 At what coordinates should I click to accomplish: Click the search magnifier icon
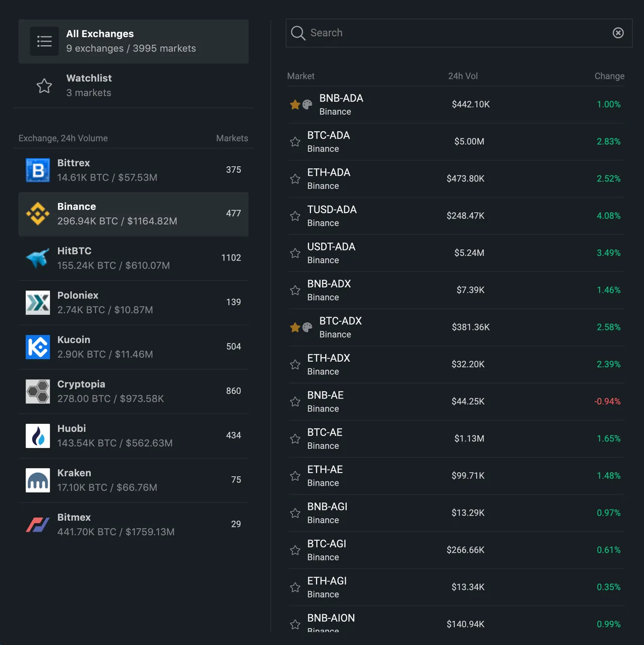[298, 33]
